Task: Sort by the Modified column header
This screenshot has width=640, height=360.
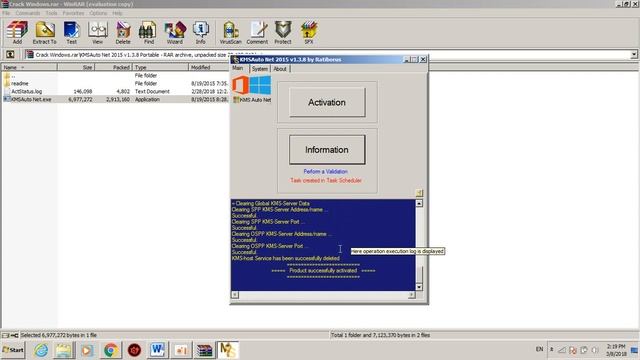Action: 209,67
